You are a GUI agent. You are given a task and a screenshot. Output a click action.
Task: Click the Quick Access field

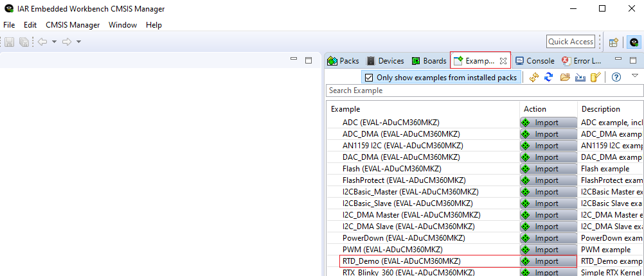tap(571, 42)
